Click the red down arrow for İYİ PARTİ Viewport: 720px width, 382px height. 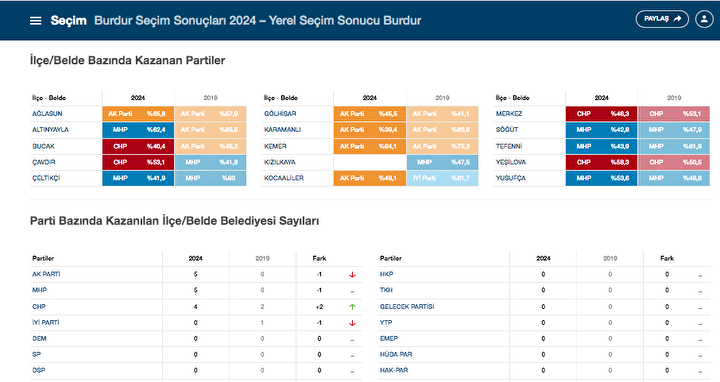[352, 323]
